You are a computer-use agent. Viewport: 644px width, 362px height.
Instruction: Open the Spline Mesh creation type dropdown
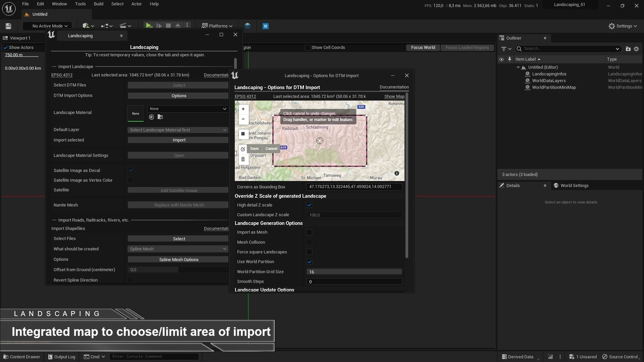pos(178,249)
